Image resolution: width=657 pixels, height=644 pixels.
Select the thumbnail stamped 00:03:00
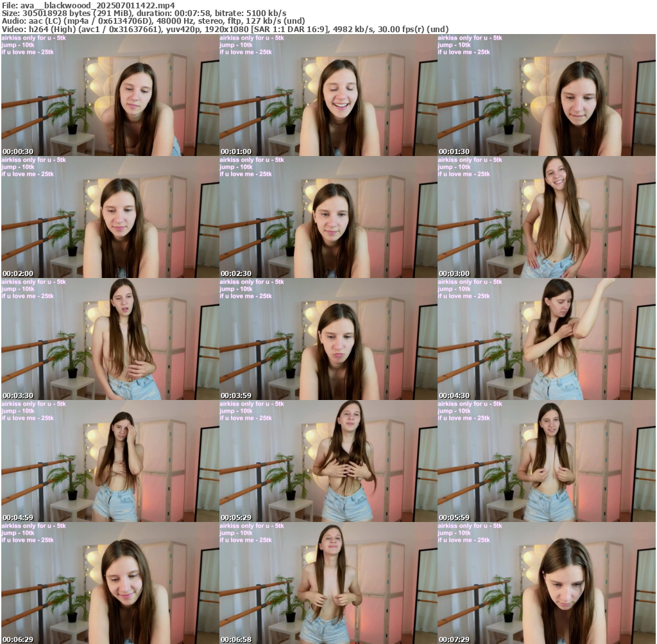(546, 217)
